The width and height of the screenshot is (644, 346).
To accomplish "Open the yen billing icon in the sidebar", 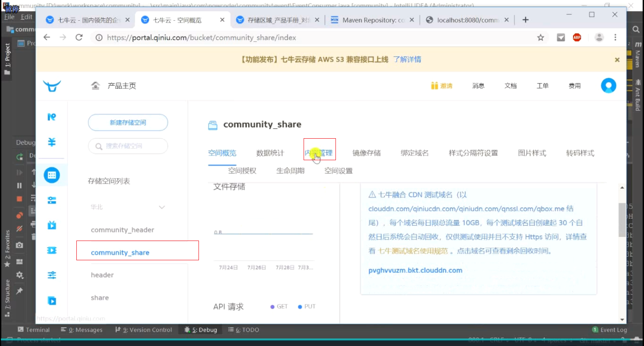I will [52, 142].
